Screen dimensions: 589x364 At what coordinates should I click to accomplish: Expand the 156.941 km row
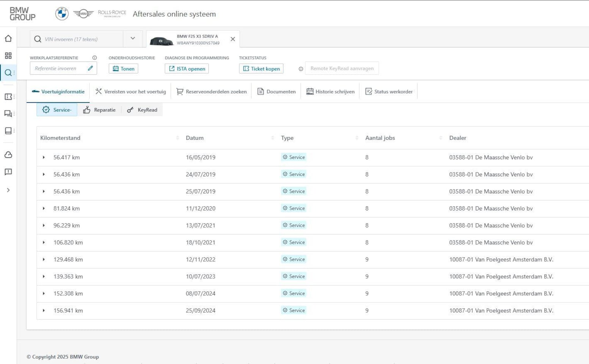pyautogui.click(x=44, y=311)
